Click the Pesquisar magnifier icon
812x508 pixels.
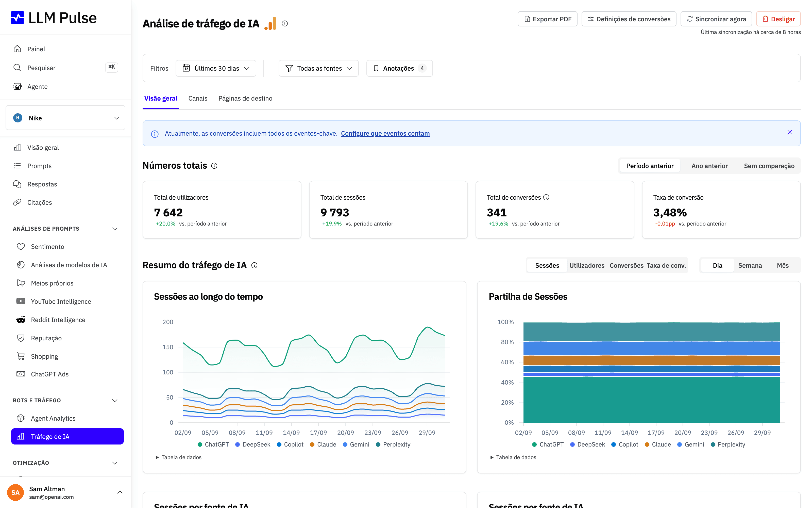click(17, 68)
